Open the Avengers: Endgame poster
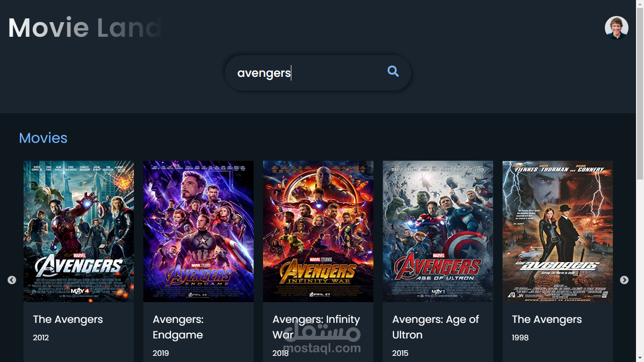The image size is (644, 362). tap(198, 231)
